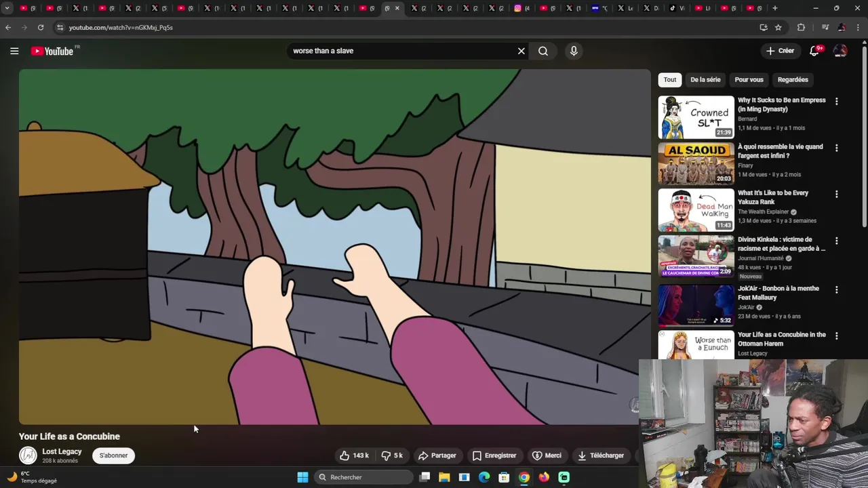Open the Lost Legacy channel avatar

[x=28, y=455]
